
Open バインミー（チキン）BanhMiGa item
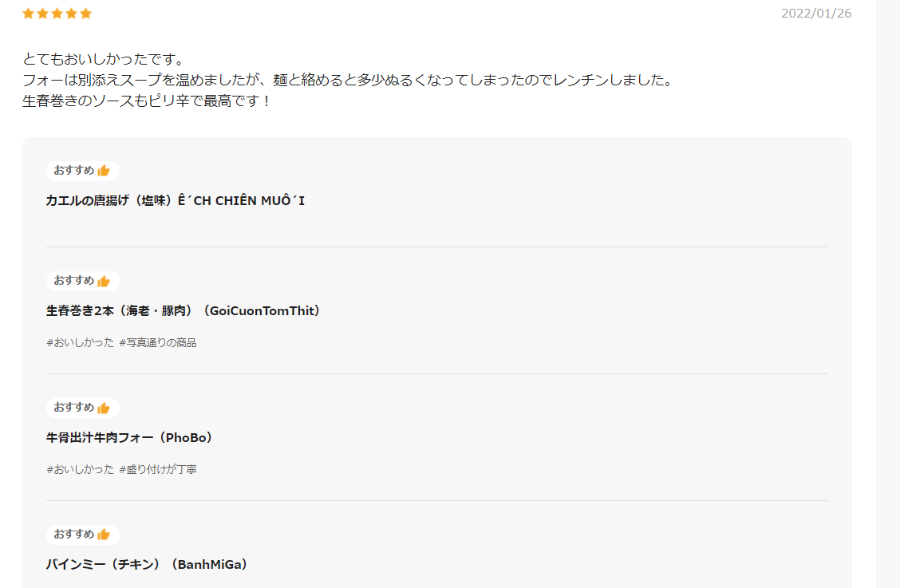[x=147, y=564]
